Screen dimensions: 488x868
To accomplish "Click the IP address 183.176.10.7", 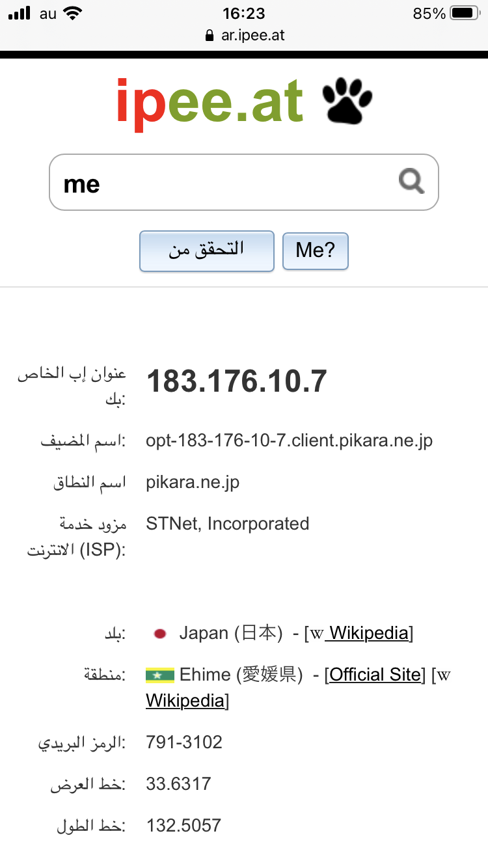I will (236, 381).
